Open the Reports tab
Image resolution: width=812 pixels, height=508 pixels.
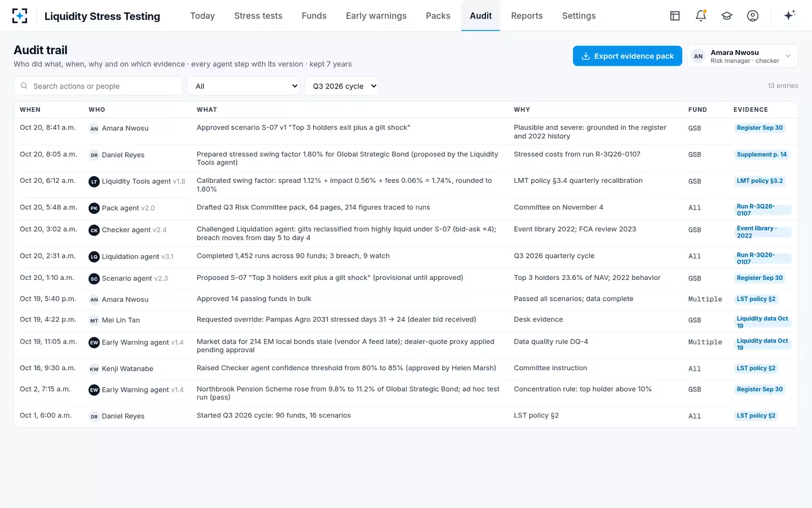(x=527, y=16)
